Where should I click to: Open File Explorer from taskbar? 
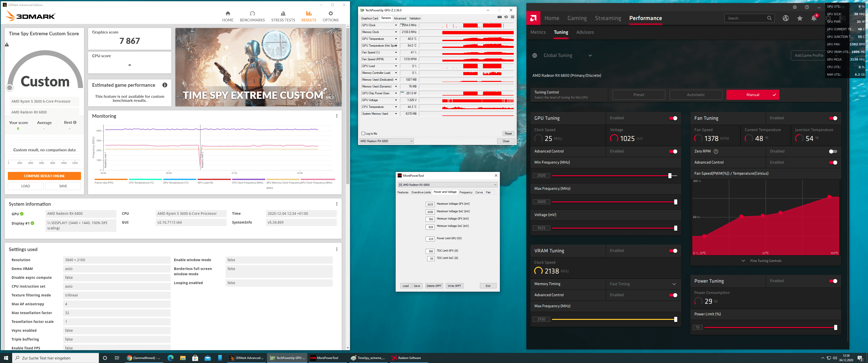point(183,358)
